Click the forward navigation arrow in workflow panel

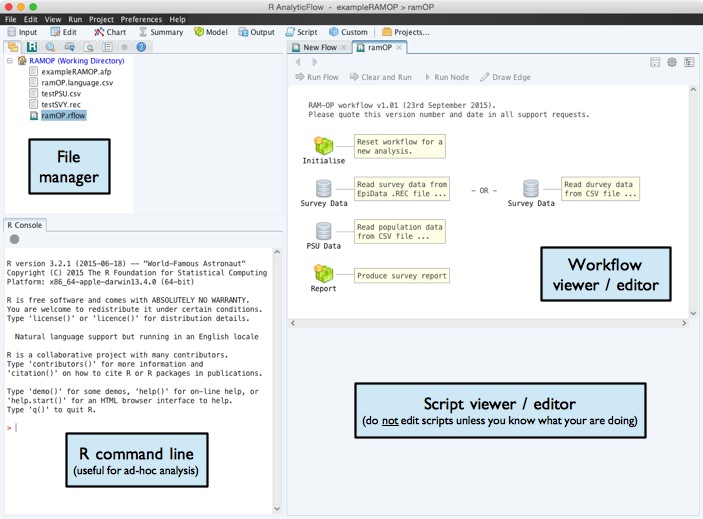(314, 62)
